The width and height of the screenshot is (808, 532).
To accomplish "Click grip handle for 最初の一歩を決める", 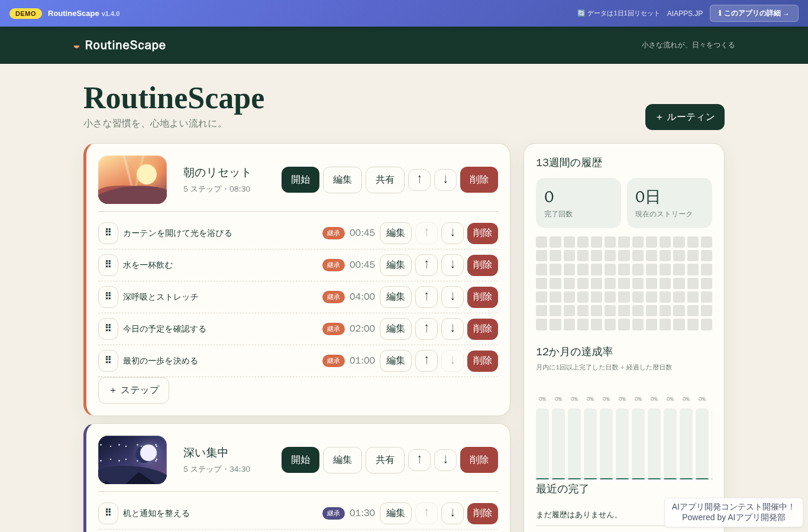I will (108, 361).
